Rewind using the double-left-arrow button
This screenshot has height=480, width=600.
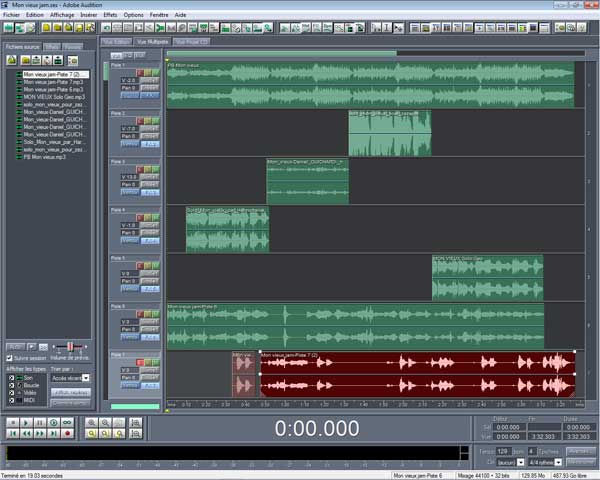tap(26, 434)
